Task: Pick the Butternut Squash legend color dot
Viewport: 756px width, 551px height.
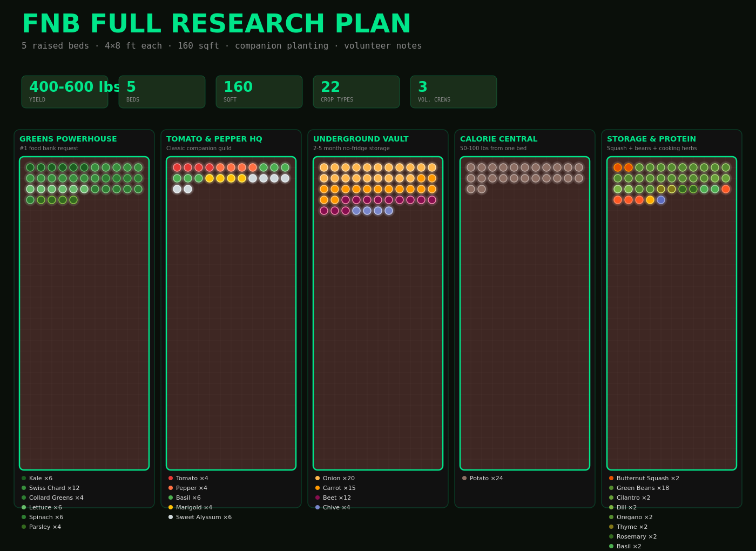Action: (611, 478)
